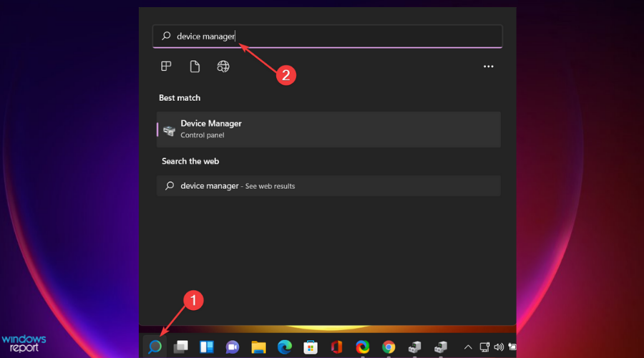Show hidden tray icons with the chevron

click(x=468, y=347)
